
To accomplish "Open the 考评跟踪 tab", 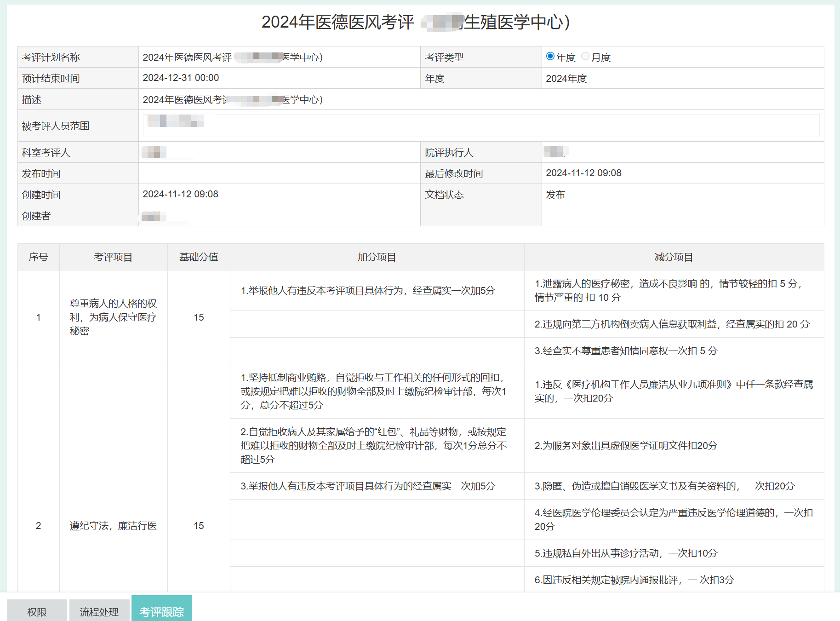I will coord(161,611).
